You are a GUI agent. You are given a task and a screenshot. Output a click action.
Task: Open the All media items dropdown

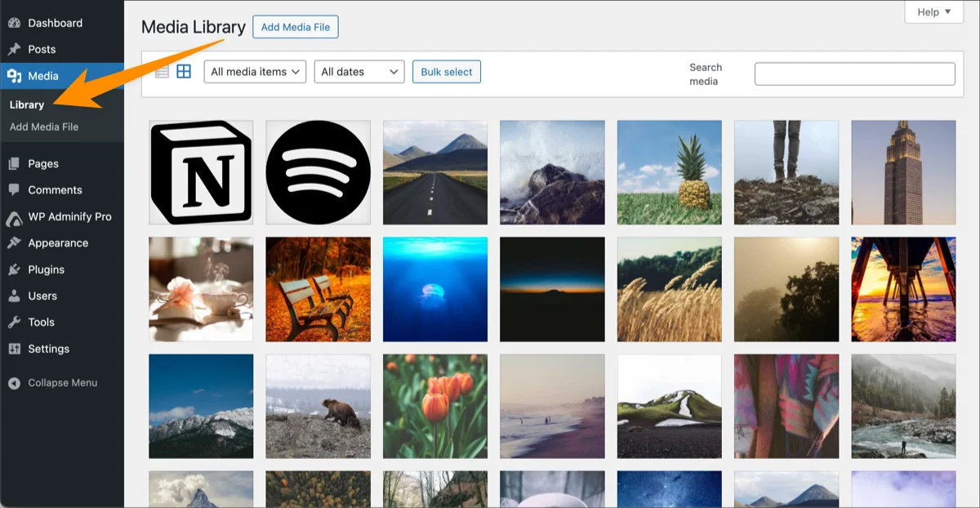click(255, 72)
